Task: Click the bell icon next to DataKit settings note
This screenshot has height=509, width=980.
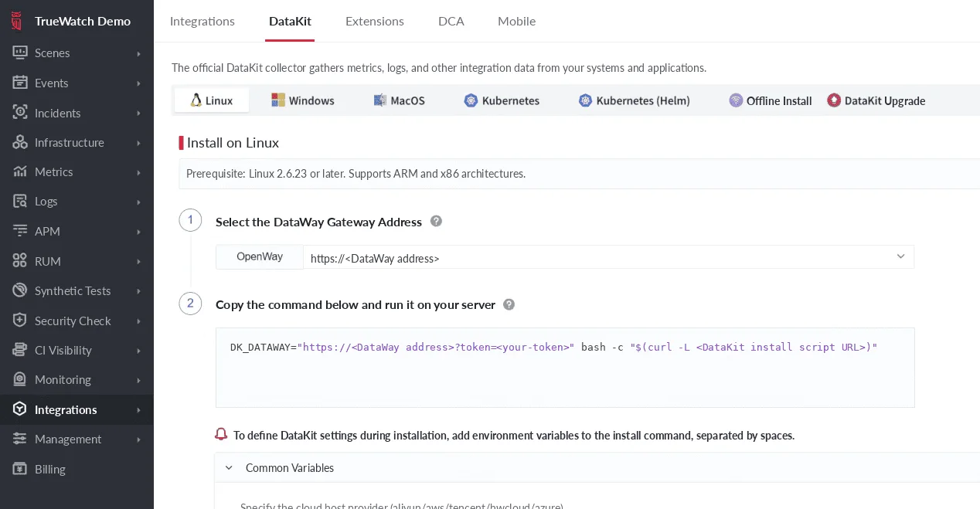Action: click(x=221, y=434)
